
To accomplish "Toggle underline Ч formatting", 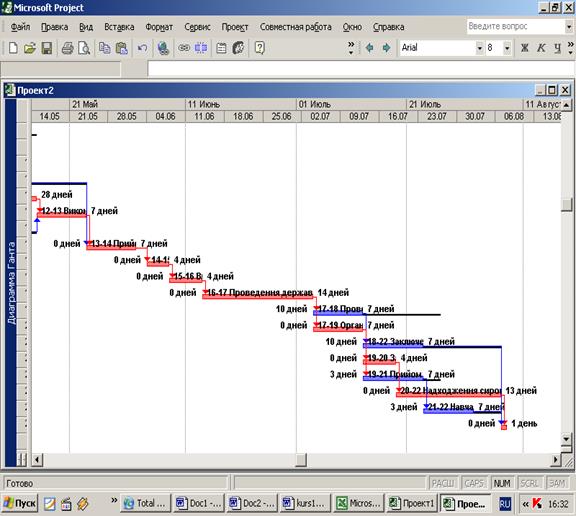I will [557, 48].
